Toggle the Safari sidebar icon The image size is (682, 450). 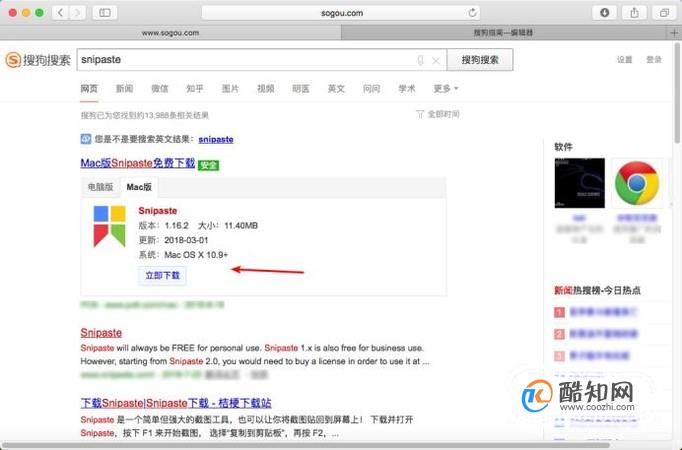[105, 13]
